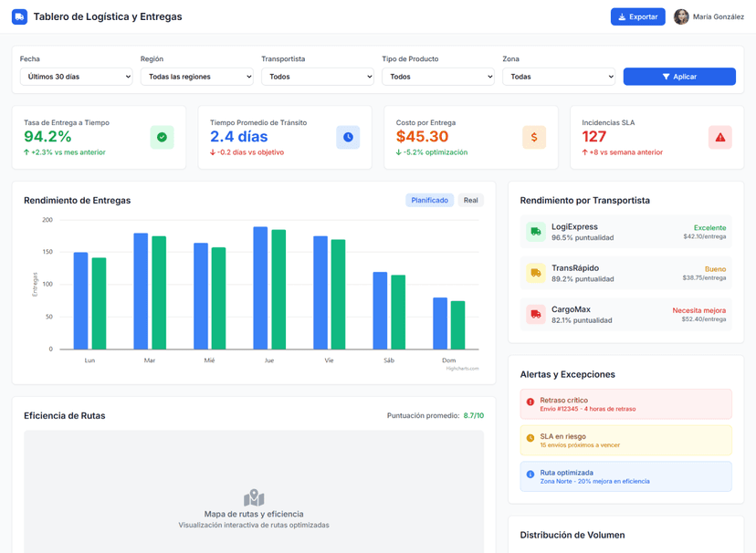This screenshot has height=553, width=756.
Task: Click the 2.4 días transit time value
Action: click(x=238, y=137)
